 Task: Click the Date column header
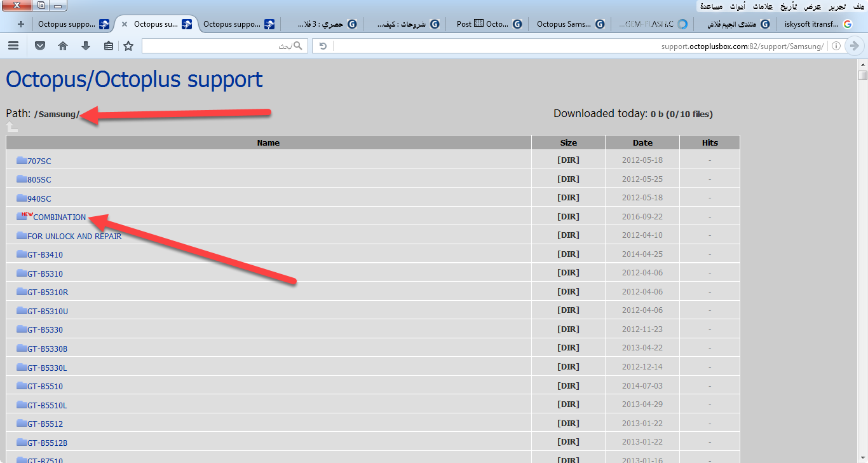click(642, 142)
